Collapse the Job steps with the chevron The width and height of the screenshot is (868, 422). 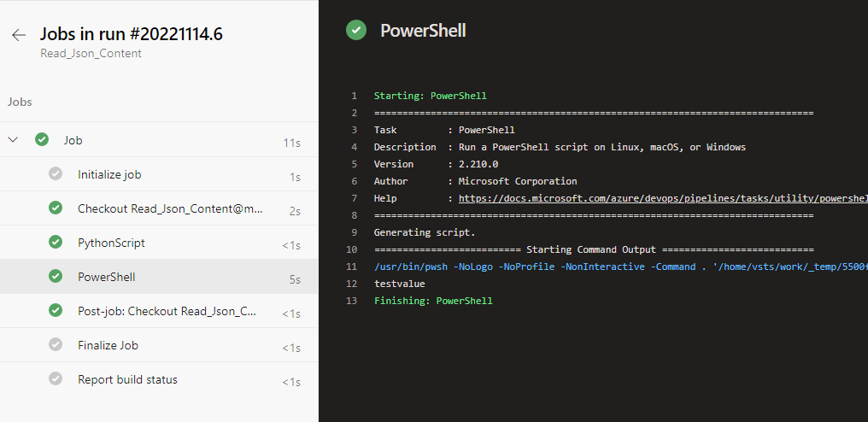click(x=14, y=140)
